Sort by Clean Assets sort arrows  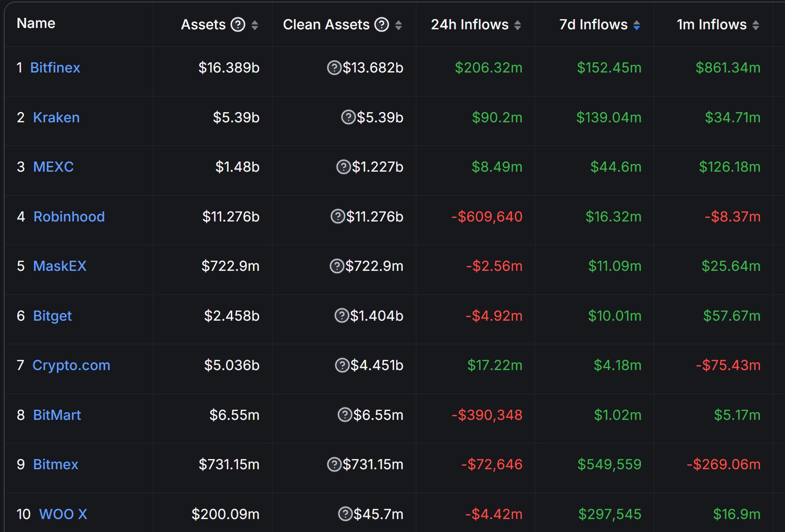point(398,25)
